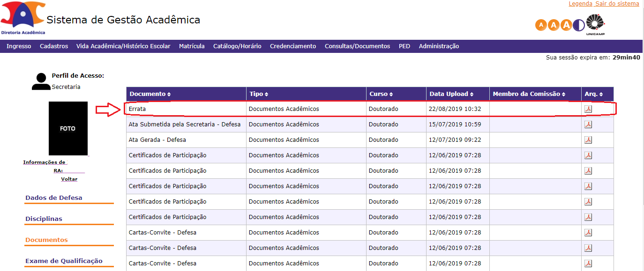The width and height of the screenshot is (644, 271).
Task: Open the Consultas/Documentos menu
Action: coord(357,46)
